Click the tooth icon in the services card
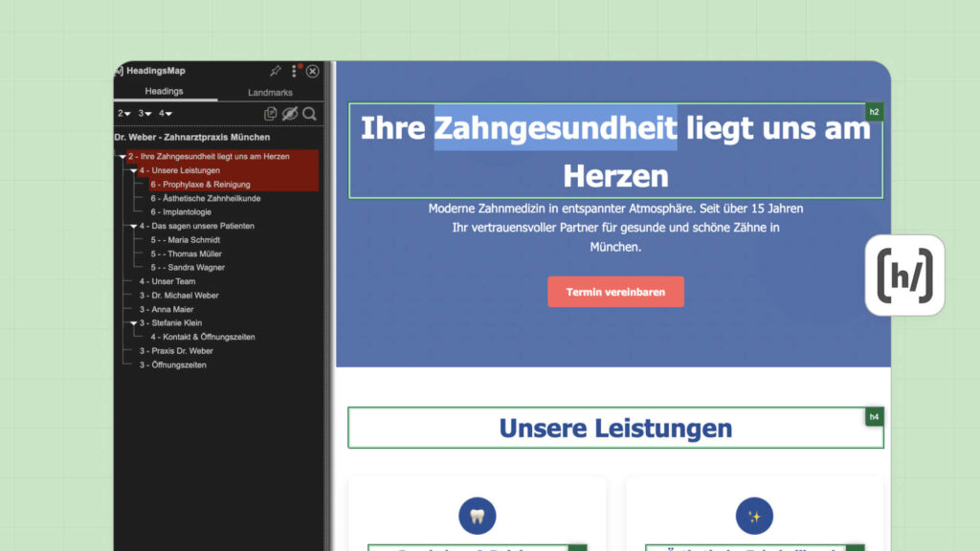Image resolution: width=980 pixels, height=551 pixels. (477, 516)
